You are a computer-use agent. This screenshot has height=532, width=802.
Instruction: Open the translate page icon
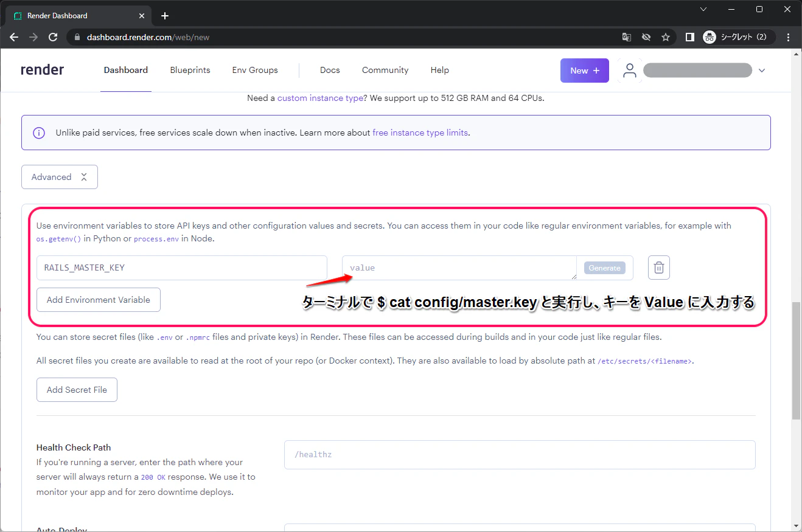[626, 37]
